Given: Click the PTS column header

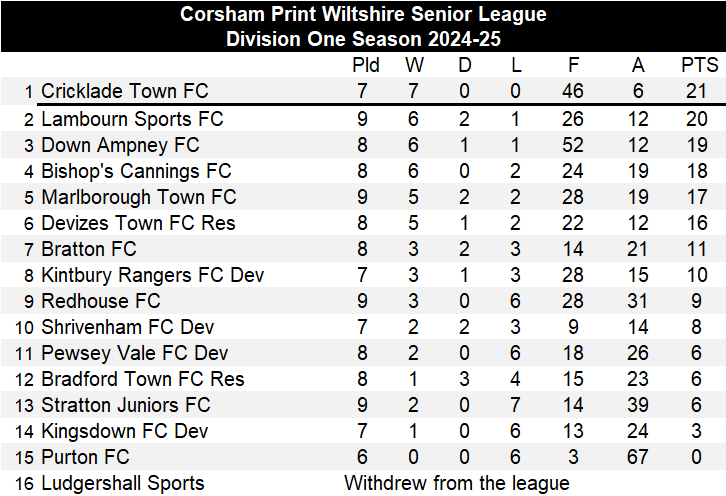Looking at the screenshot, I should click(x=699, y=65).
